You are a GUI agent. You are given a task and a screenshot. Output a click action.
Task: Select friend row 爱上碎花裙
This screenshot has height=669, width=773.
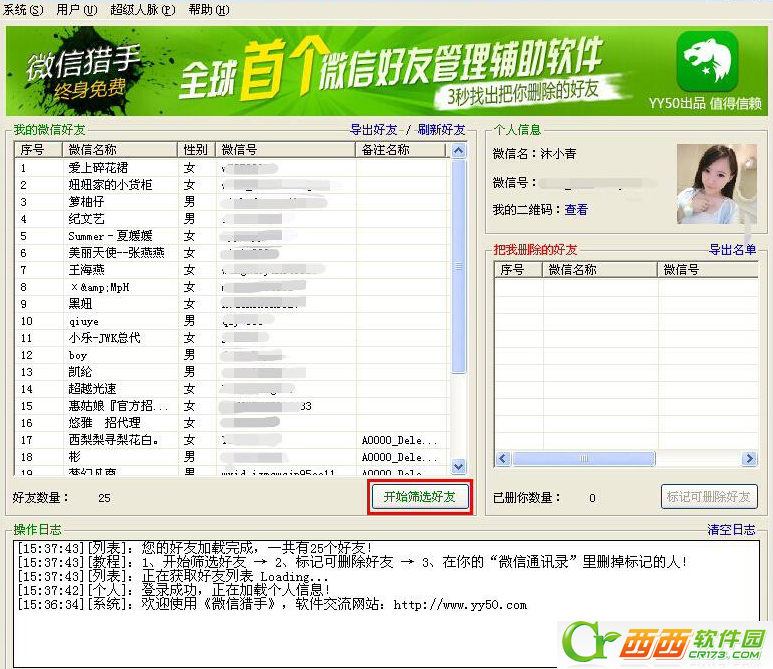coord(232,168)
